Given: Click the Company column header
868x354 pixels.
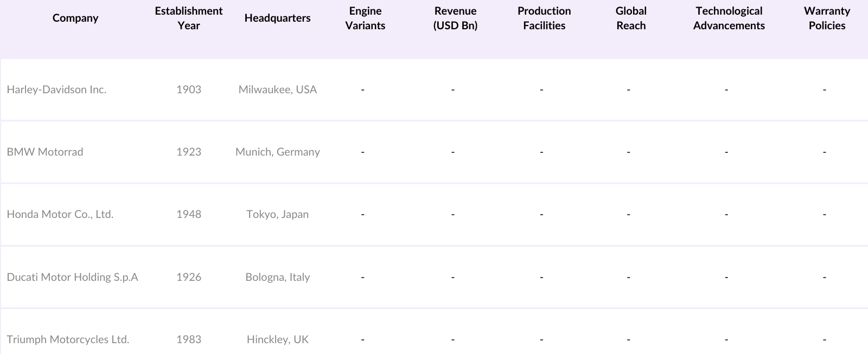Looking at the screenshot, I should pos(75,18).
